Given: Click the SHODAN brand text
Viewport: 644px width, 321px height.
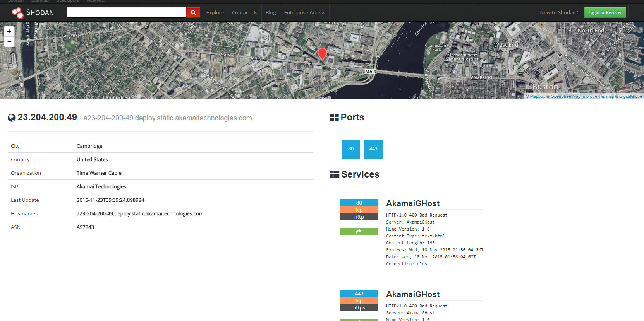Looking at the screenshot, I should click(x=40, y=13).
